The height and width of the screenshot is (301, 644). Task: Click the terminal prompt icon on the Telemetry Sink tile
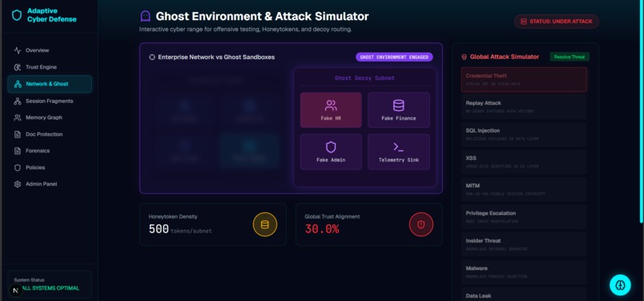coord(399,147)
